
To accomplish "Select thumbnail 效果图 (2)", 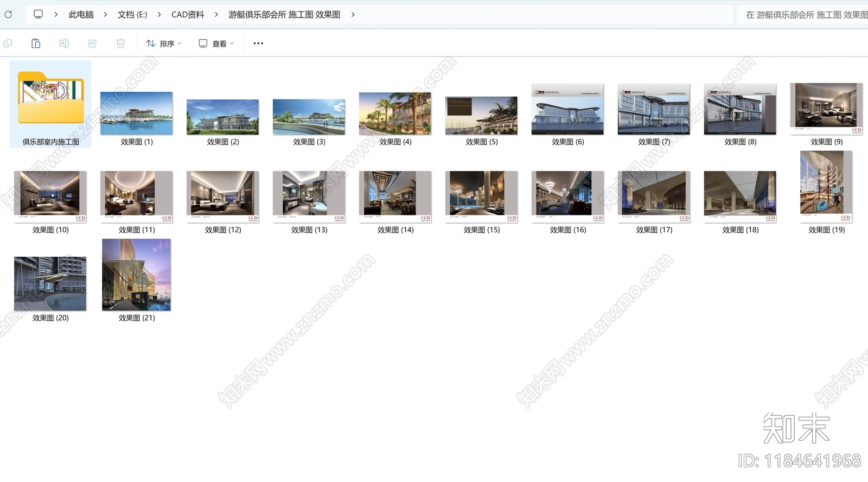I will tap(222, 117).
